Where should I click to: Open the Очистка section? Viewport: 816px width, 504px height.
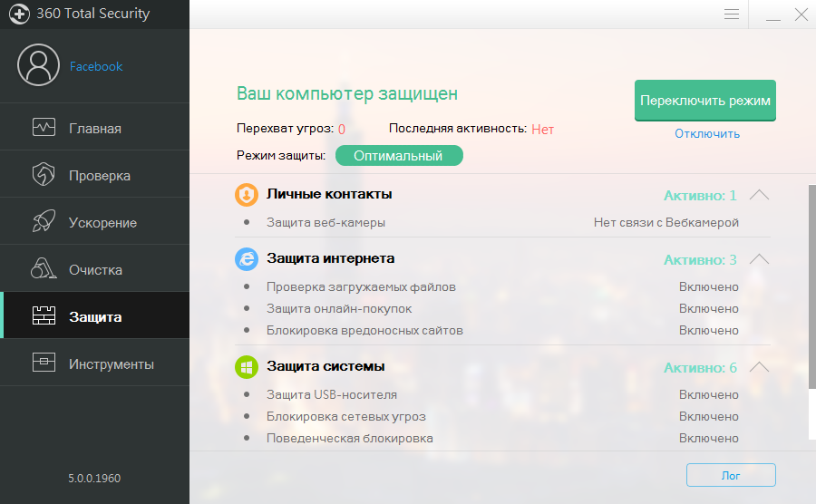pyautogui.click(x=94, y=268)
